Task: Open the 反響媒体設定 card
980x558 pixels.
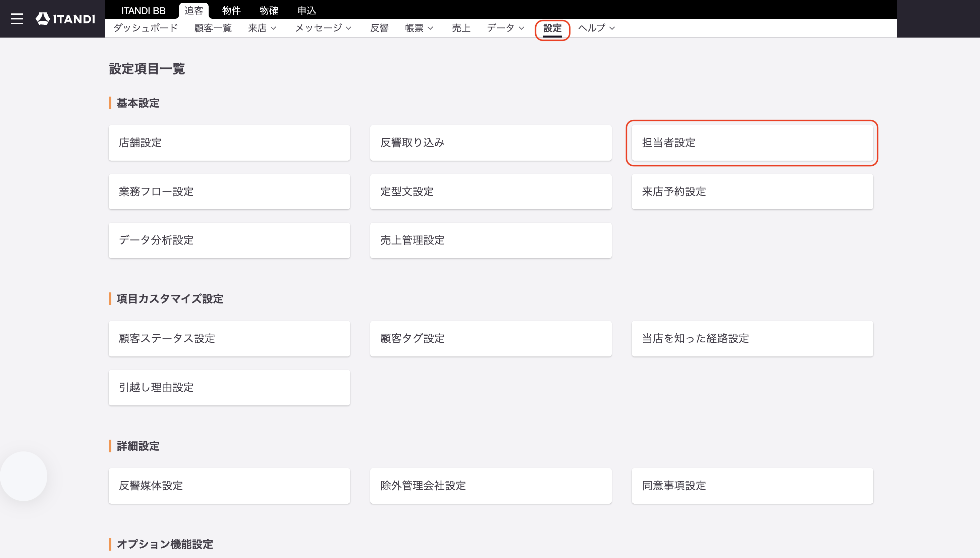Action: pos(229,486)
